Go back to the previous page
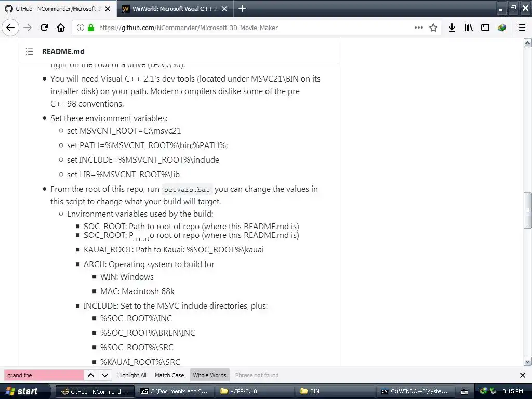 [x=10, y=28]
